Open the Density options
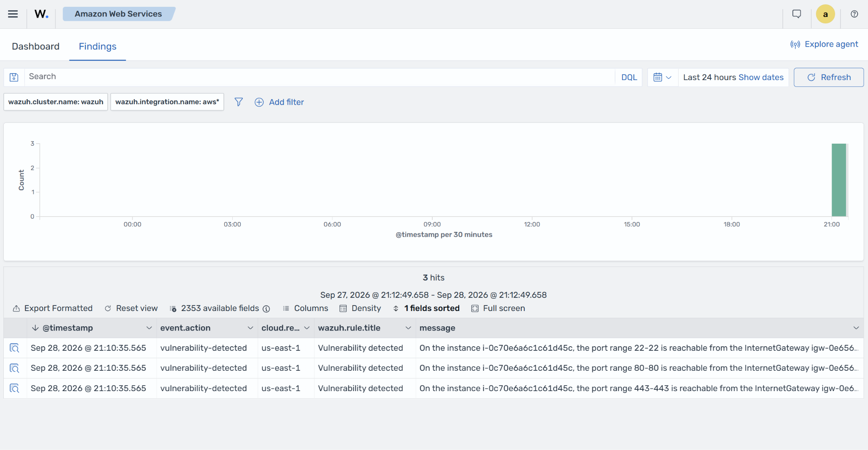Image resolution: width=868 pixels, height=450 pixels. (360, 308)
